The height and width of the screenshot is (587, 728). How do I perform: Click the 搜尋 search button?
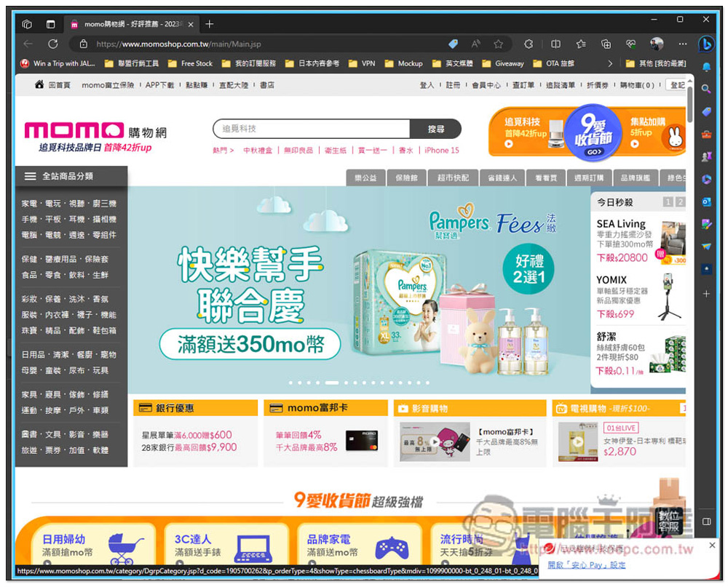coord(435,129)
